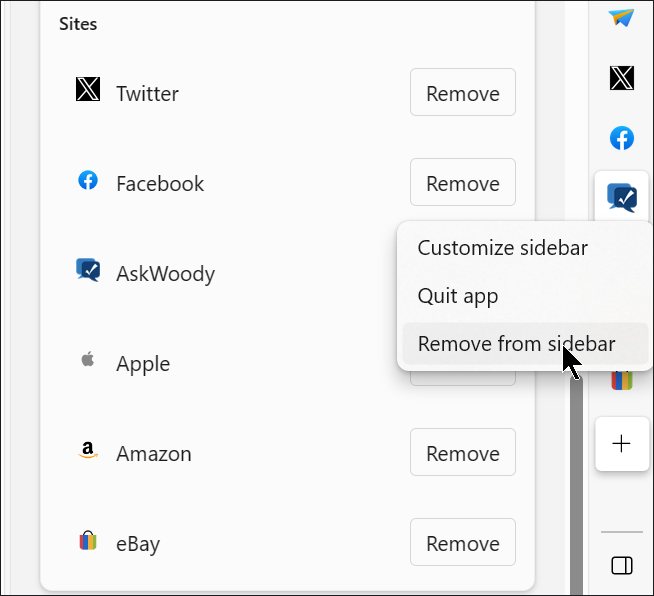This screenshot has width=654, height=596.
Task: Remove Amazon from the sites list
Action: 463,453
